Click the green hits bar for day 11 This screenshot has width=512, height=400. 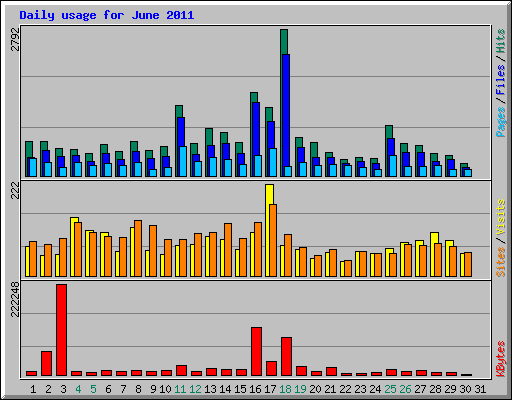(179, 111)
